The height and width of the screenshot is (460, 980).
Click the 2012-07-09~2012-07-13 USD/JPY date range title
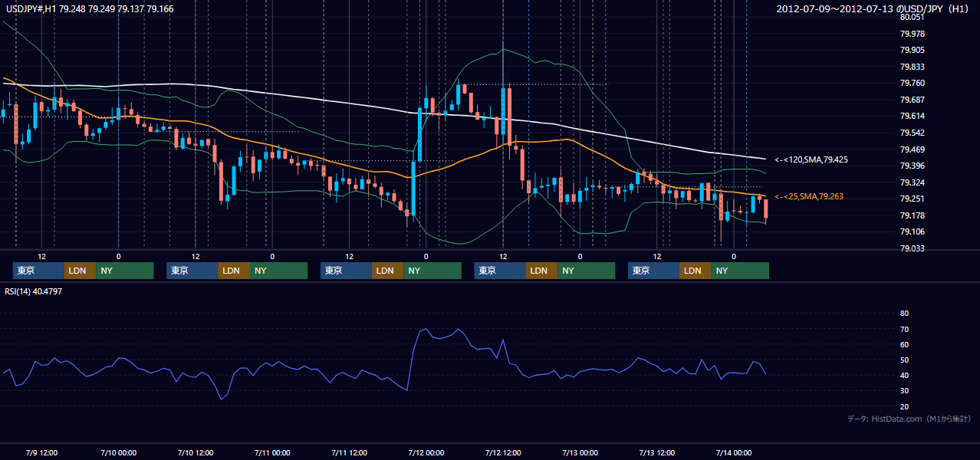(x=873, y=8)
